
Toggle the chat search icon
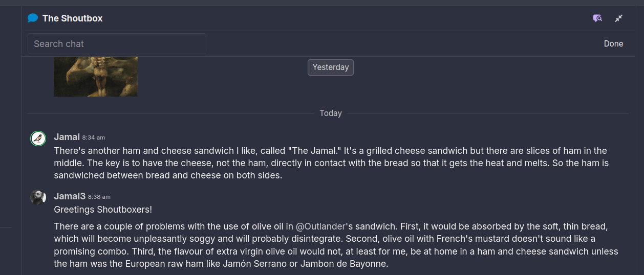(x=597, y=18)
